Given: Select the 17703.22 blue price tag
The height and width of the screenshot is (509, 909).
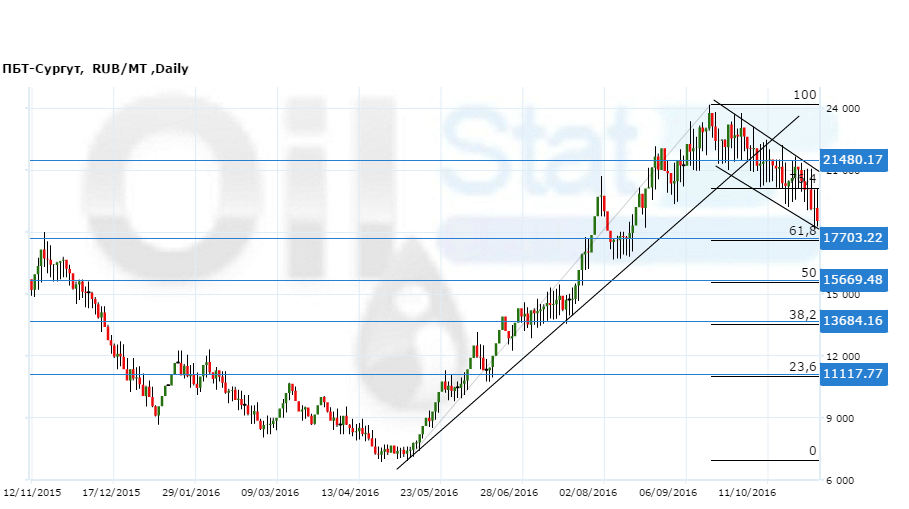Looking at the screenshot, I should coord(852,238).
